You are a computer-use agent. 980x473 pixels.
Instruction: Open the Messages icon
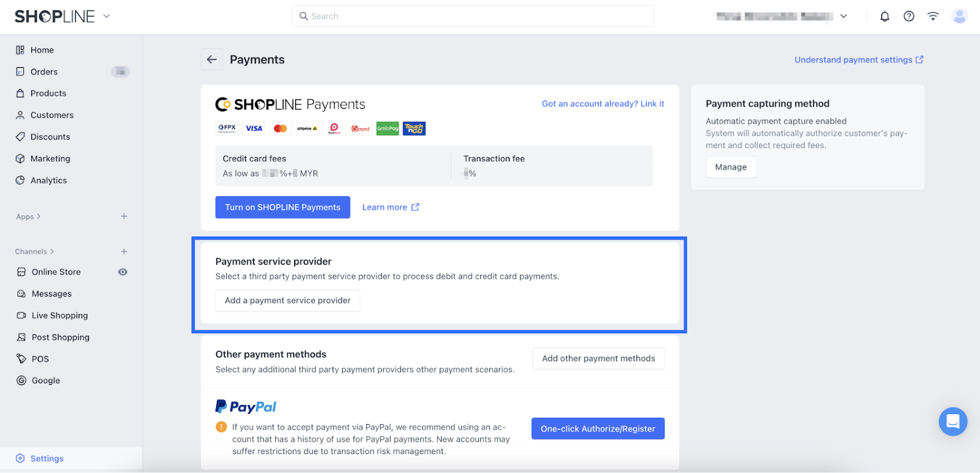pos(21,294)
